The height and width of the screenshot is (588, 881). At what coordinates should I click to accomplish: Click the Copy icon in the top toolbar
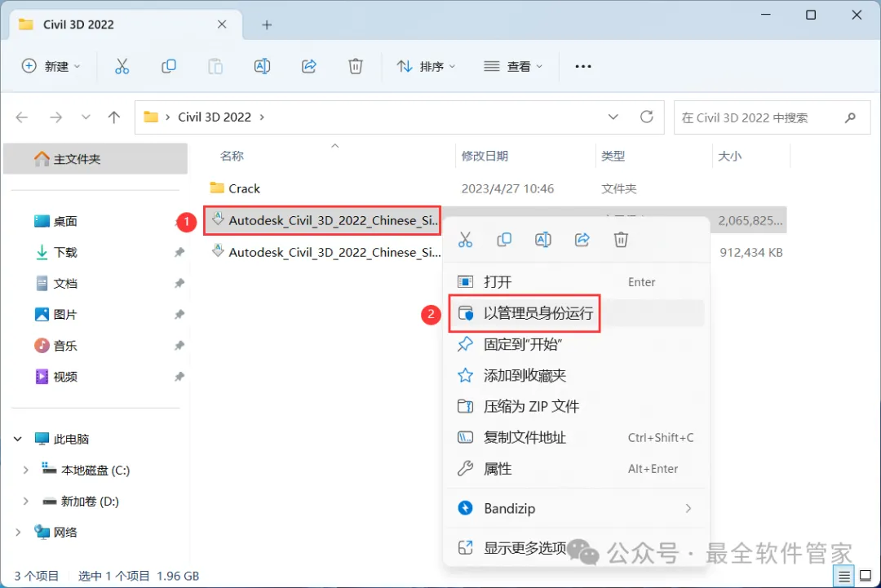[169, 66]
